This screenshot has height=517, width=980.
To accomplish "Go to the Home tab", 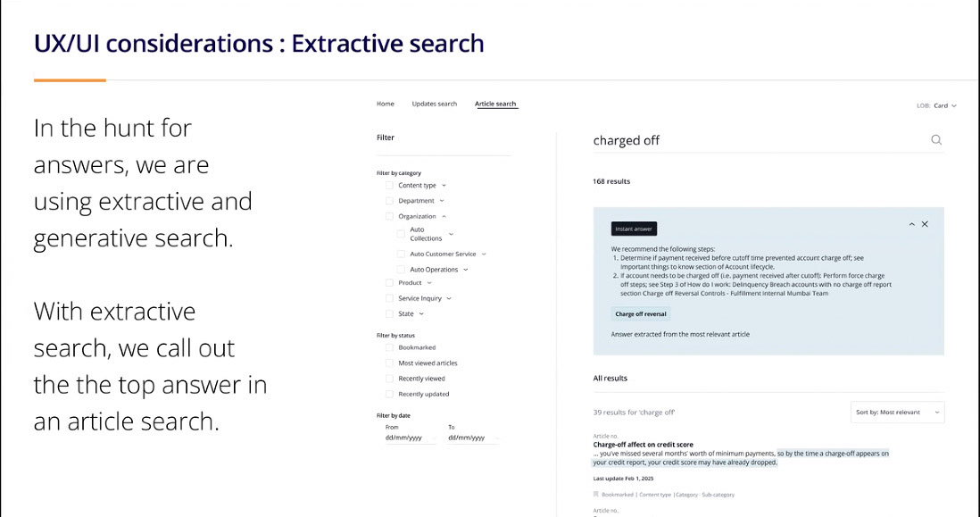I will 385,104.
